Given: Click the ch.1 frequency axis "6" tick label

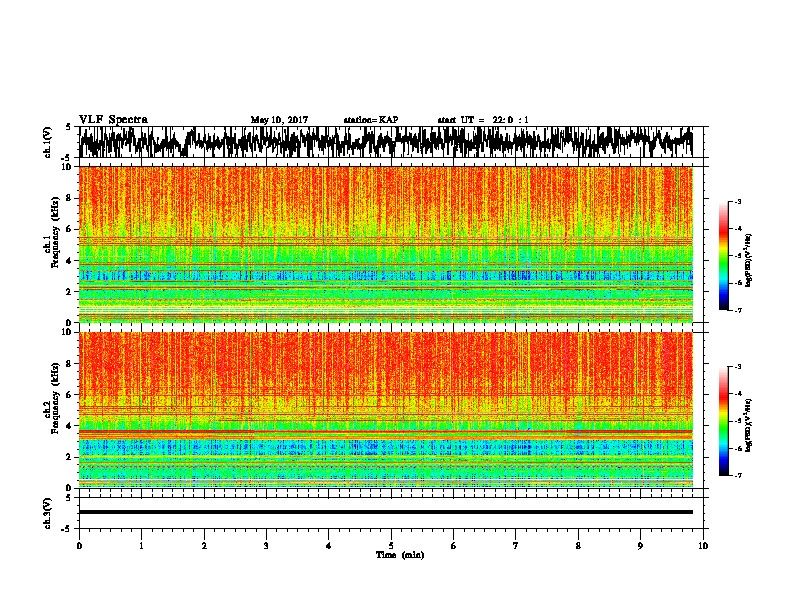Looking at the screenshot, I should click(x=71, y=229).
